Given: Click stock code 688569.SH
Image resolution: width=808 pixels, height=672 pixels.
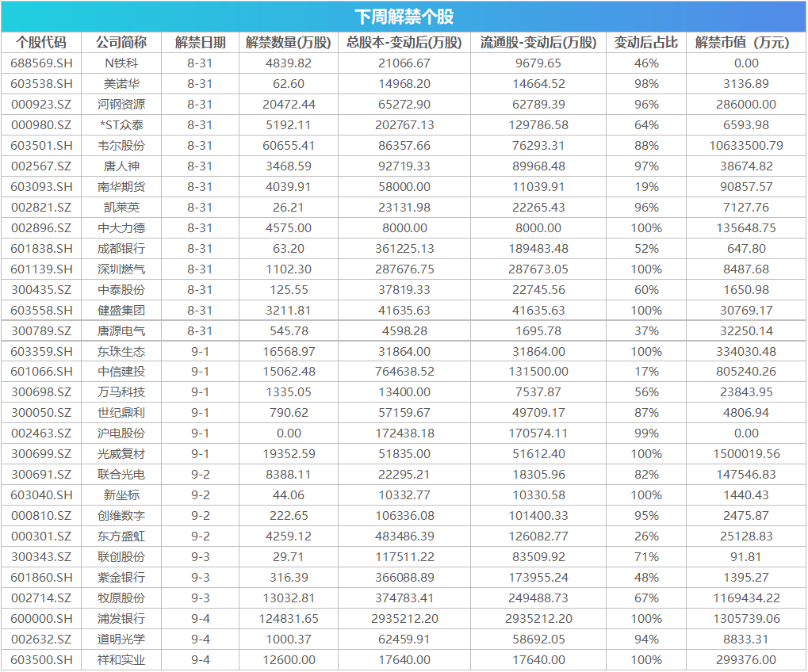Looking at the screenshot, I should tap(41, 63).
